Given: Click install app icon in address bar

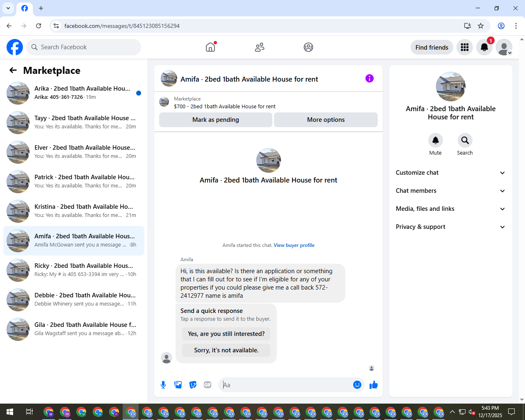Looking at the screenshot, I should tap(468, 26).
